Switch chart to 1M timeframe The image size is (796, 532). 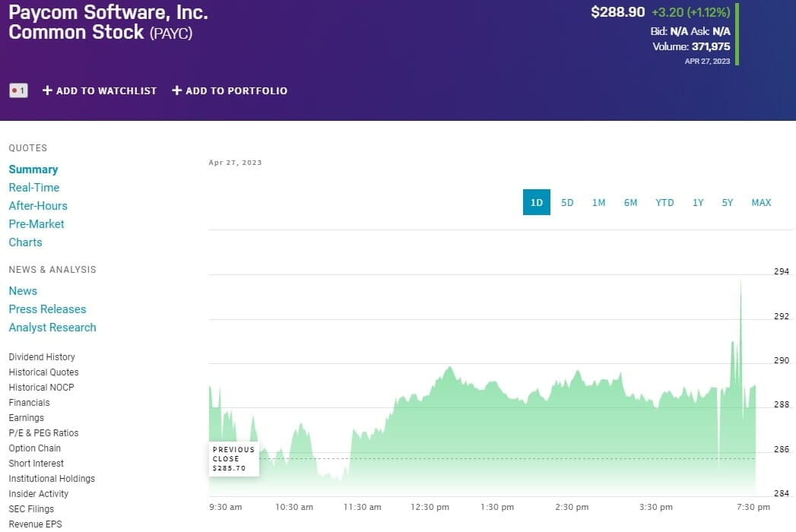598,202
